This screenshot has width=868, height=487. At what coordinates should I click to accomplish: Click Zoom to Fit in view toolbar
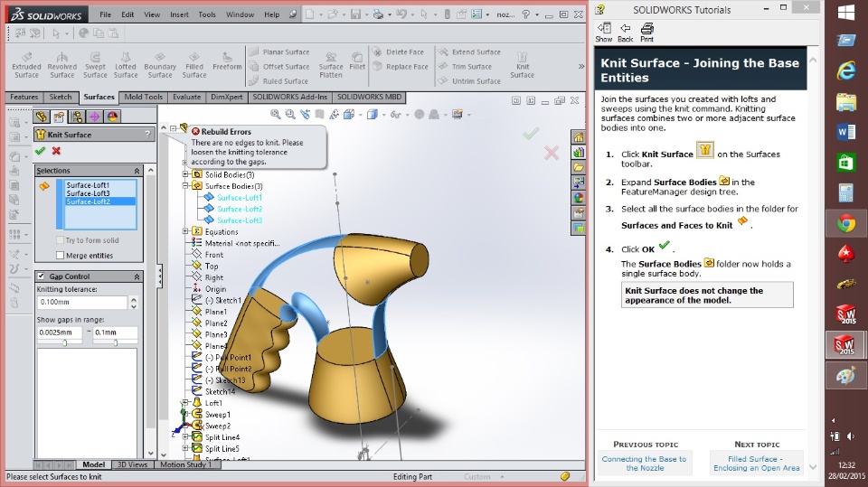(x=275, y=114)
